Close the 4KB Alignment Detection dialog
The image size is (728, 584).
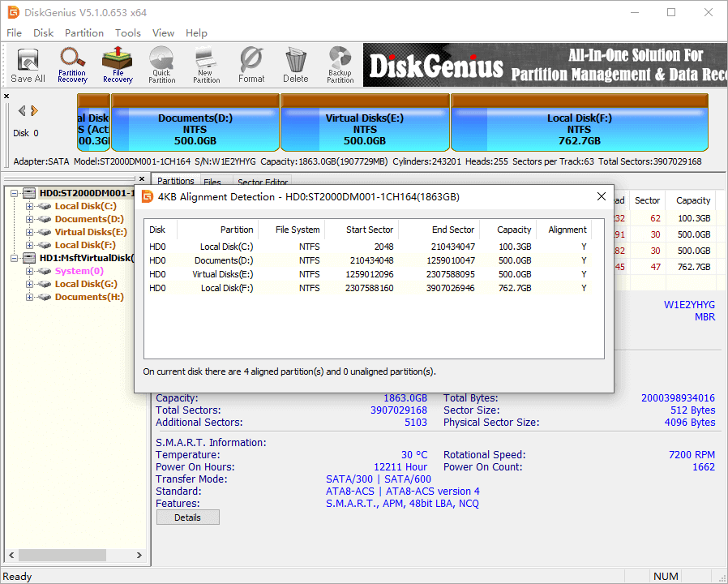tap(601, 196)
